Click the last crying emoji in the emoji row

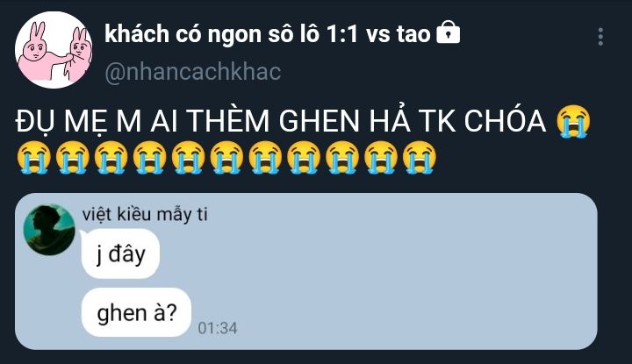click(420, 157)
